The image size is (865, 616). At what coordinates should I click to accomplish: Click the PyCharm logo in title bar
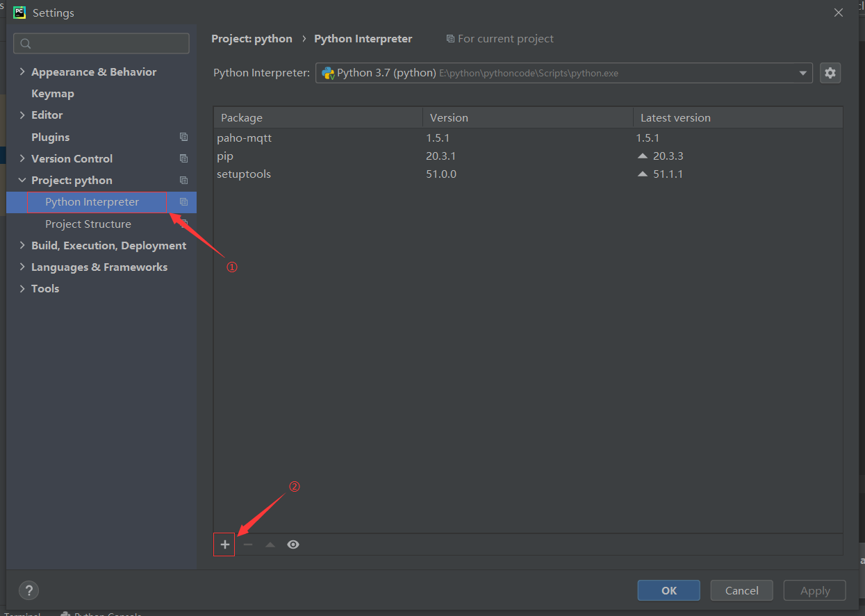tap(19, 13)
